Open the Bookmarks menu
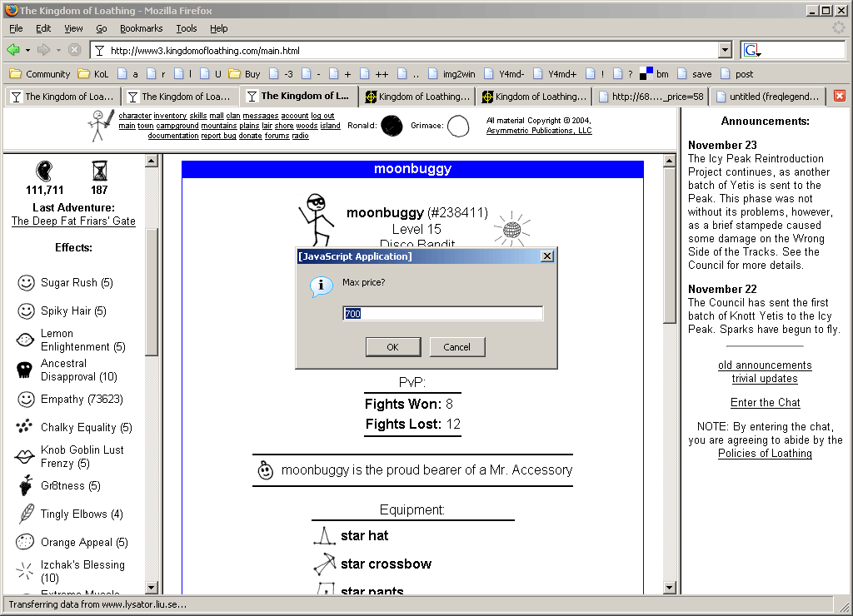Screen dimensions: 853x616 141,28
